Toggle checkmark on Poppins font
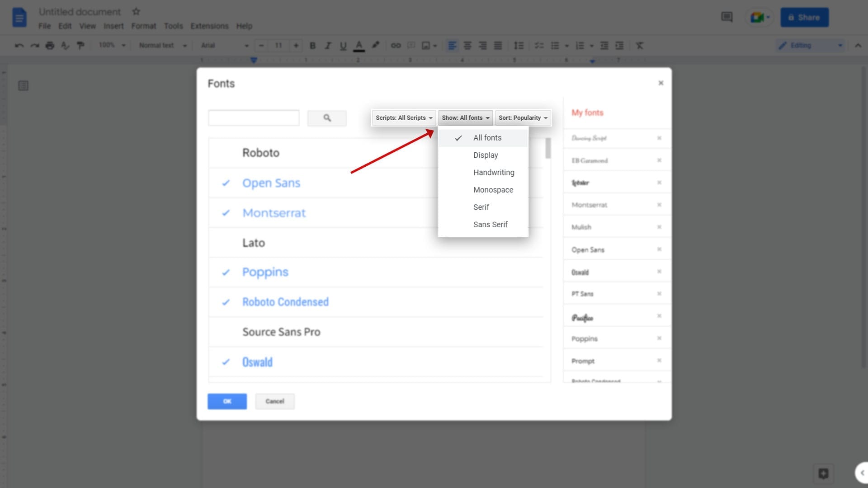 (x=225, y=272)
